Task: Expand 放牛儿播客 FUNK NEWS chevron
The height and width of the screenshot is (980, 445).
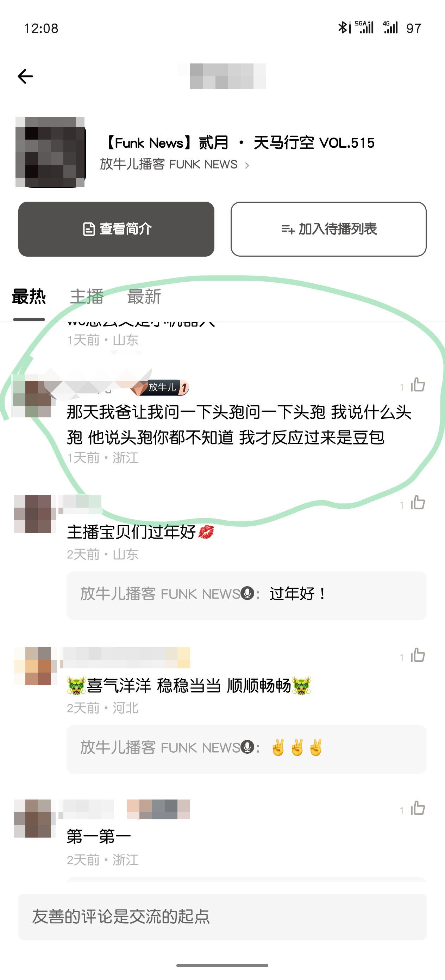Action: point(247,165)
